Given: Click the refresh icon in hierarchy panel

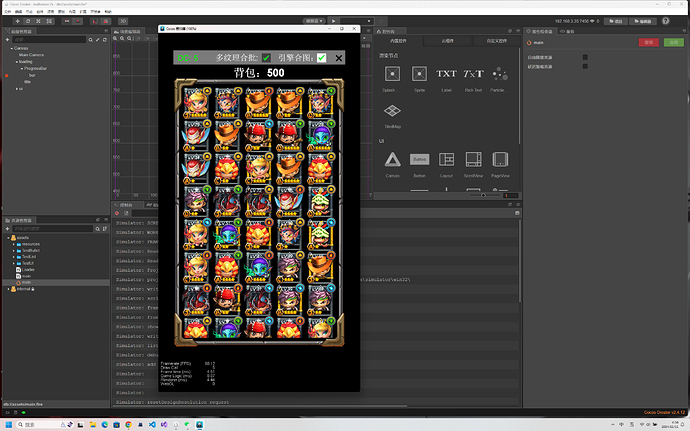Looking at the screenshot, I should click(x=105, y=40).
